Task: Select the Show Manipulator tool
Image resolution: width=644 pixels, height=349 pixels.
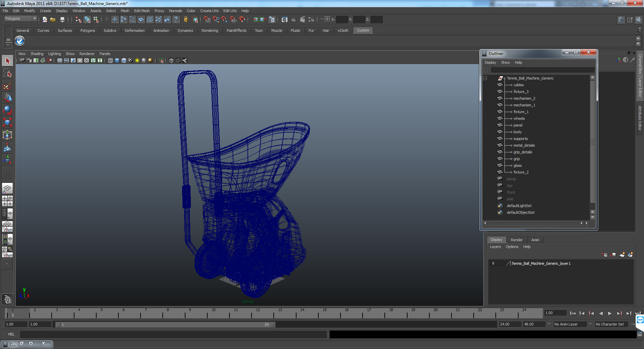Action: click(x=7, y=160)
